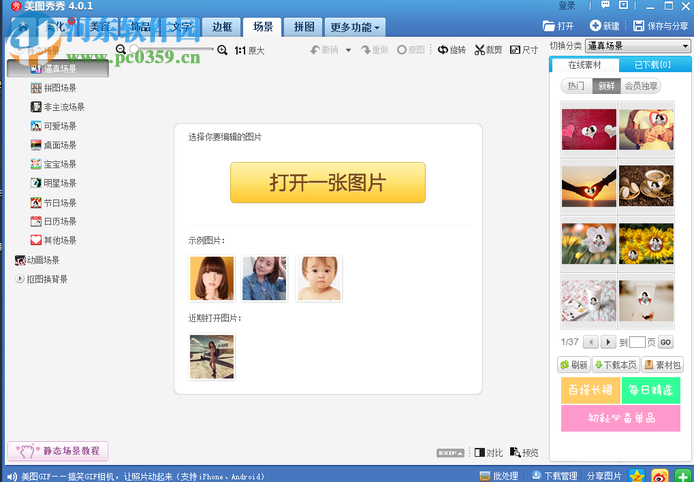
Task: Select 非主流场景 in the sidebar
Action: click(x=58, y=107)
